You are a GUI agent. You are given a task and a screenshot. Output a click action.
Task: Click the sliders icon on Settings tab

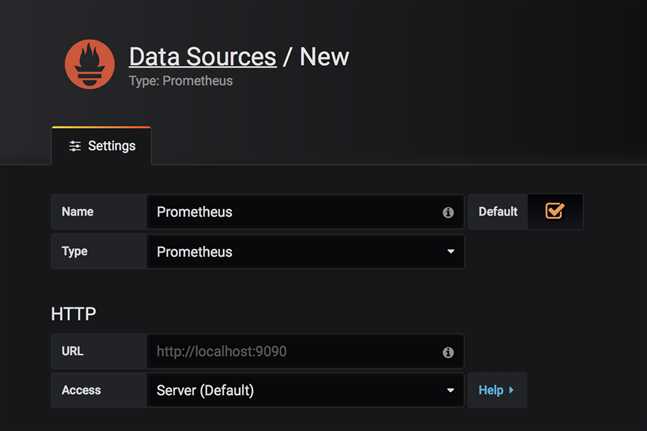click(x=75, y=146)
